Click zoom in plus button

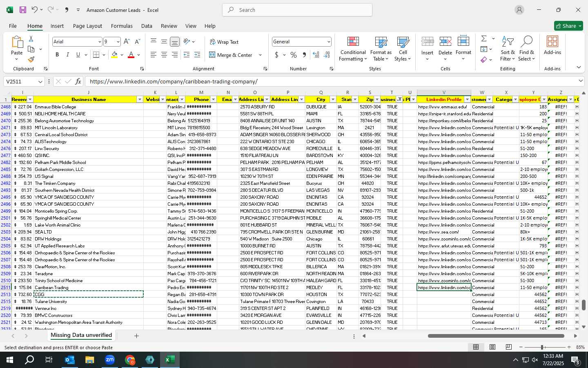[569, 347]
